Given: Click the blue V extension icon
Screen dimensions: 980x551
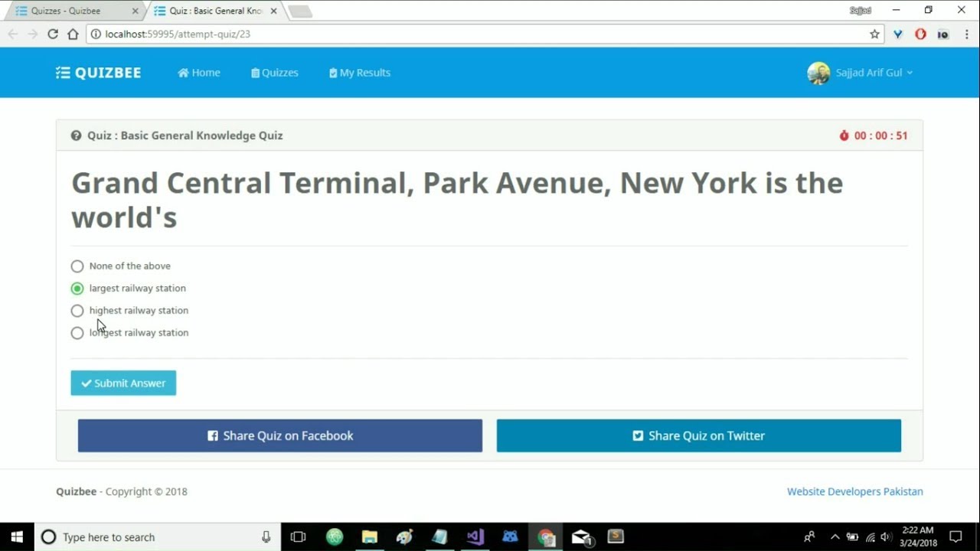Looking at the screenshot, I should coord(898,34).
